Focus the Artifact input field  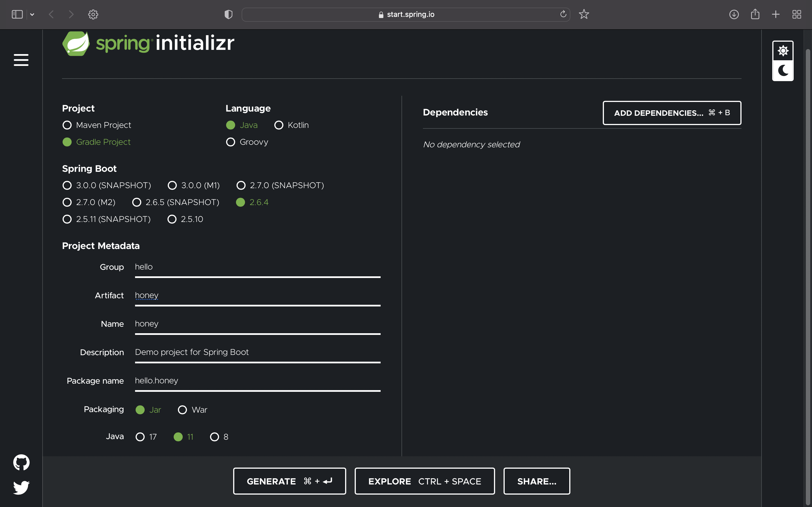point(257,295)
